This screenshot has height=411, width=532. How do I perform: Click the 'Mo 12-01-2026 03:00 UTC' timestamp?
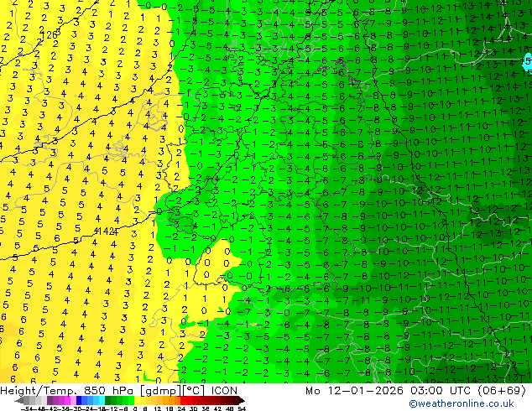(389, 391)
